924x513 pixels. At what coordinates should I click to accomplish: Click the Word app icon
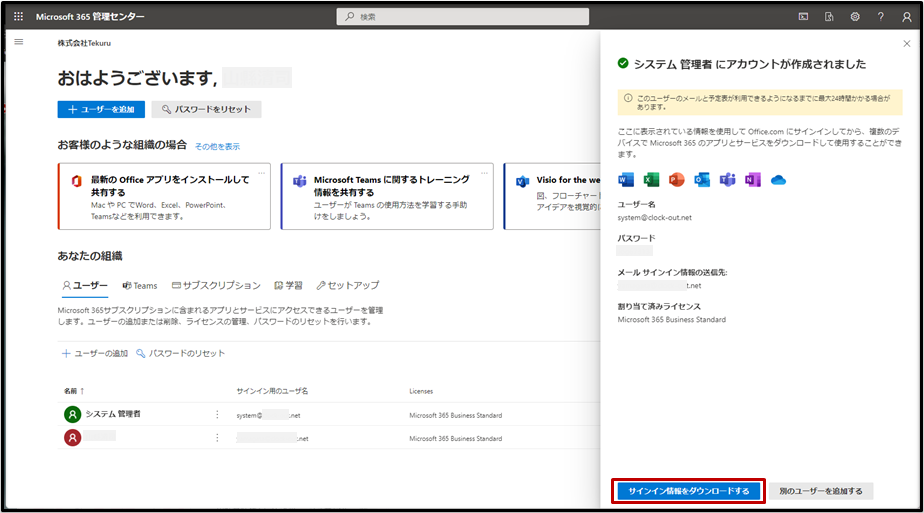pos(626,180)
